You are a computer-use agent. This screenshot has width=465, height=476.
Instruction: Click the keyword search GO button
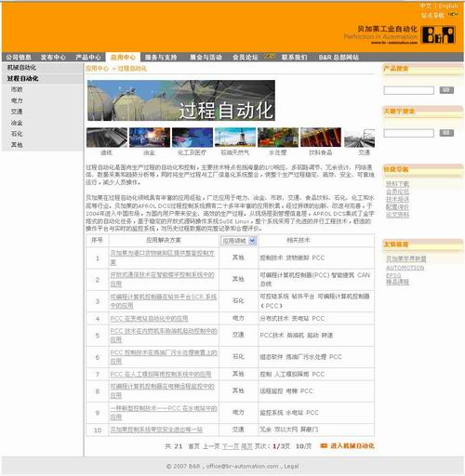[x=446, y=133]
